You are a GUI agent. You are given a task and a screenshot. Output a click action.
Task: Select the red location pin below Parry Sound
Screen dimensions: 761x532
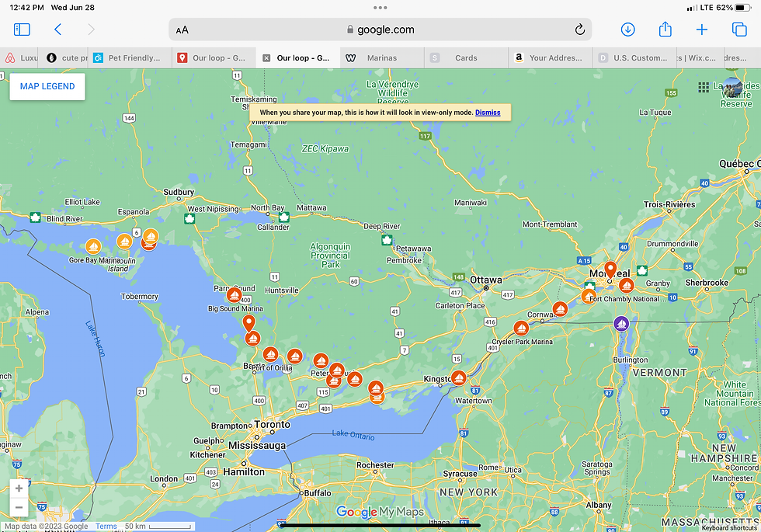[x=248, y=323]
